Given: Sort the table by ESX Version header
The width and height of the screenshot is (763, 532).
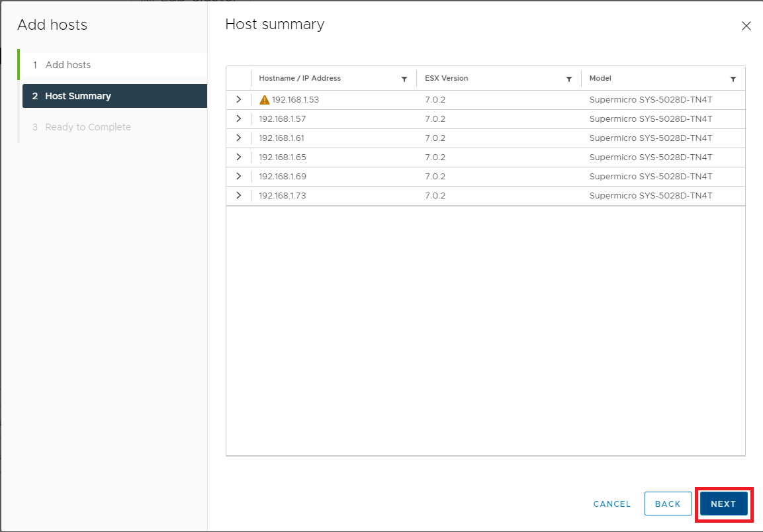Looking at the screenshot, I should point(446,78).
